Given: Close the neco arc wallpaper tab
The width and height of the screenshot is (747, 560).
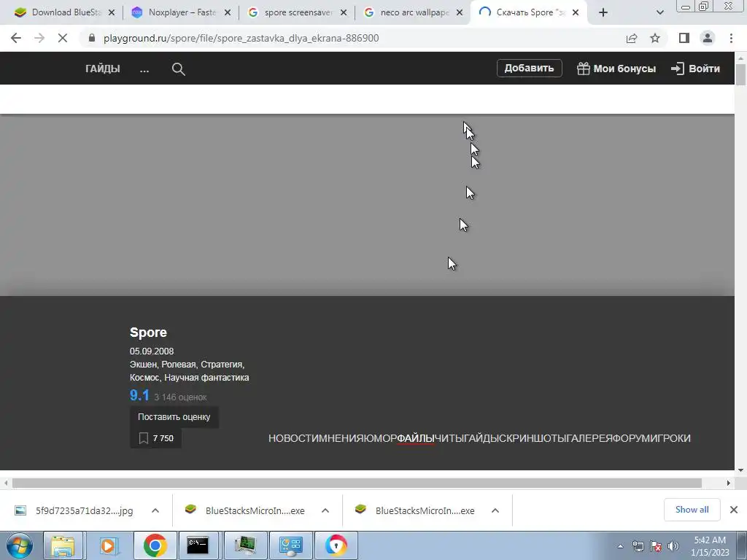Looking at the screenshot, I should coord(460,13).
